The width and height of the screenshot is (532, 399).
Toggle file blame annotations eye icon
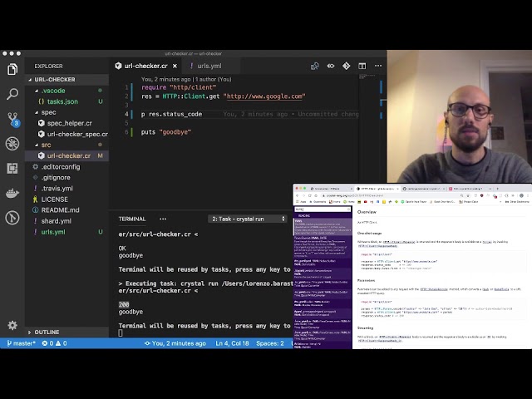[331, 66]
